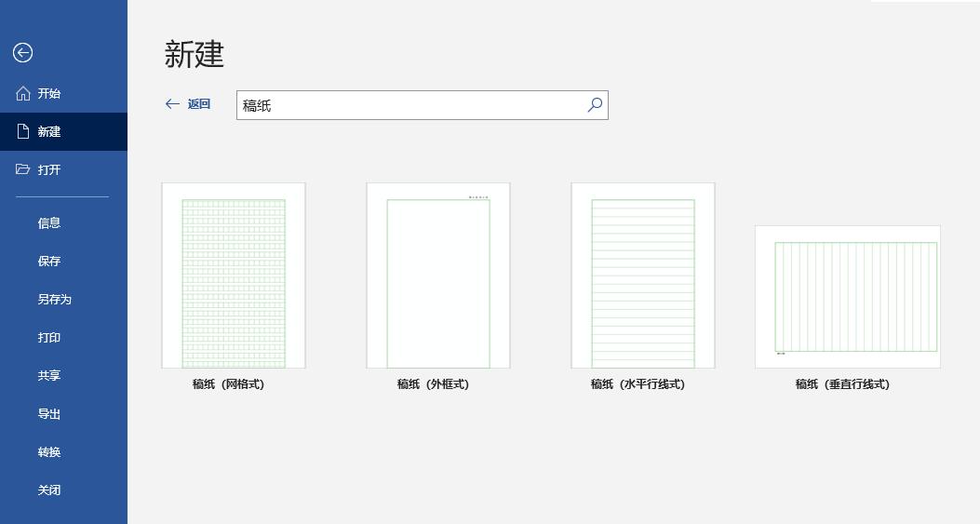Select 导出 in the sidebar
Viewport: 980px width, 524px height.
click(x=63, y=413)
